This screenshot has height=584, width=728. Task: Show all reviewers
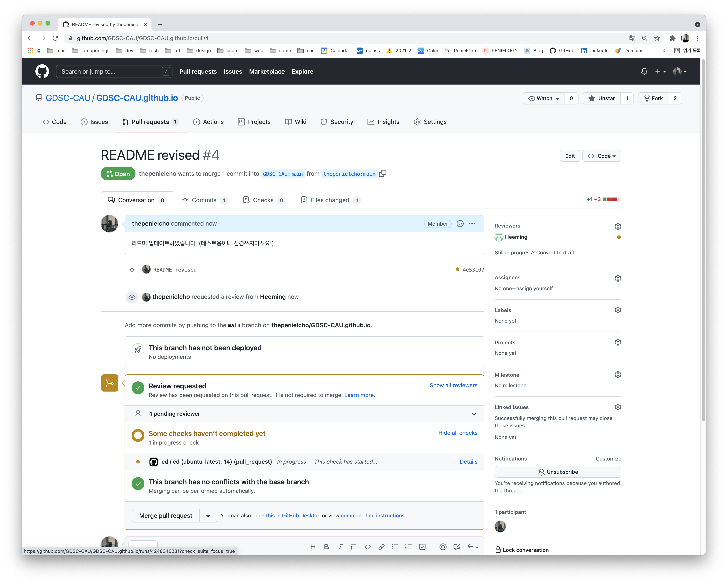[x=454, y=385]
